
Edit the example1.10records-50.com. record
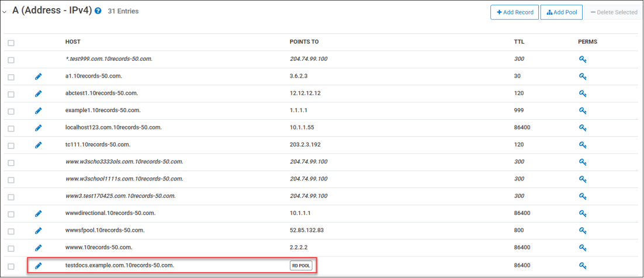click(38, 110)
